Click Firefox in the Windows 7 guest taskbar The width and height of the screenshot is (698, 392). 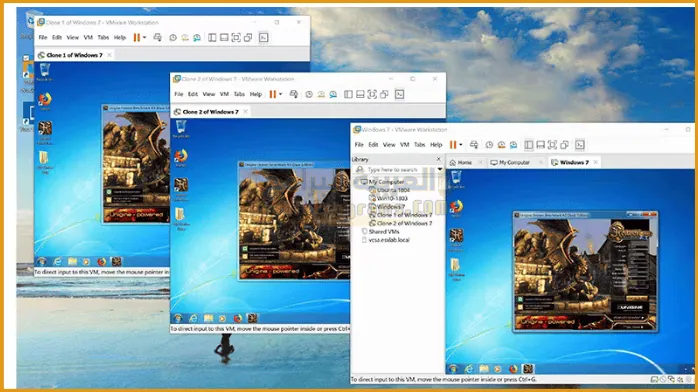(x=513, y=368)
